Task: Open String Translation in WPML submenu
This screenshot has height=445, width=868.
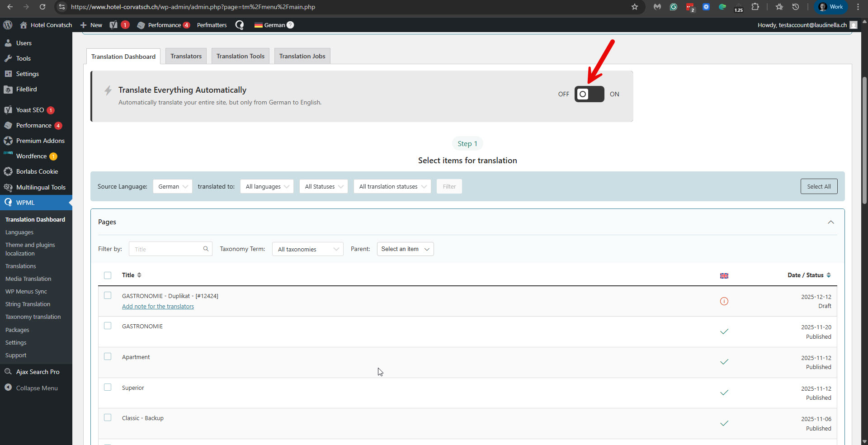Action: 28,304
